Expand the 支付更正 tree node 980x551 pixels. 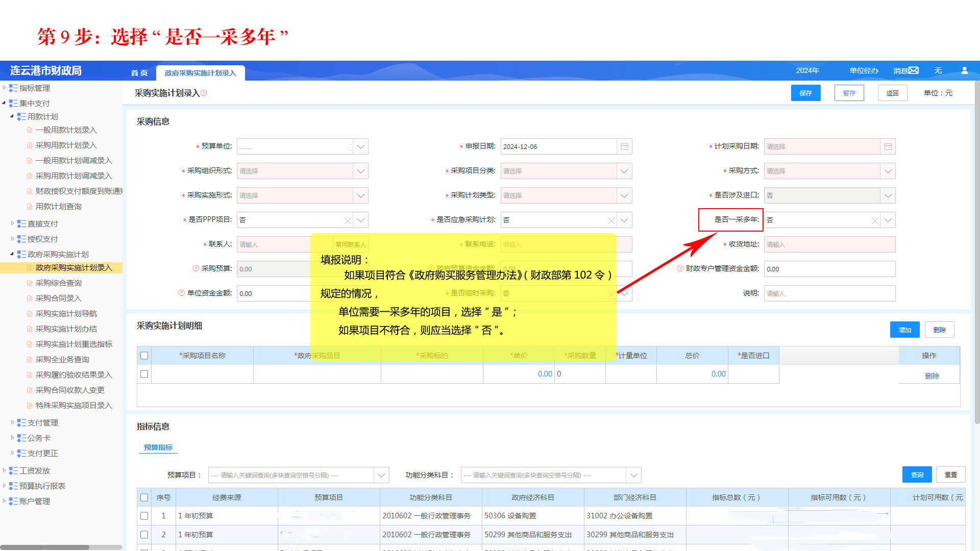click(x=12, y=453)
